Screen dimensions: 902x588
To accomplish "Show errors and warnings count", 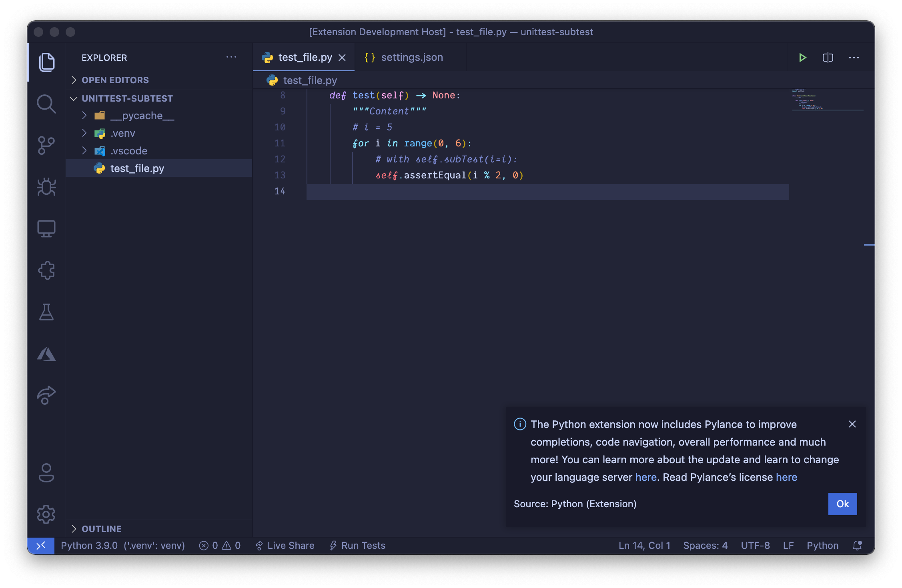I will click(x=220, y=546).
